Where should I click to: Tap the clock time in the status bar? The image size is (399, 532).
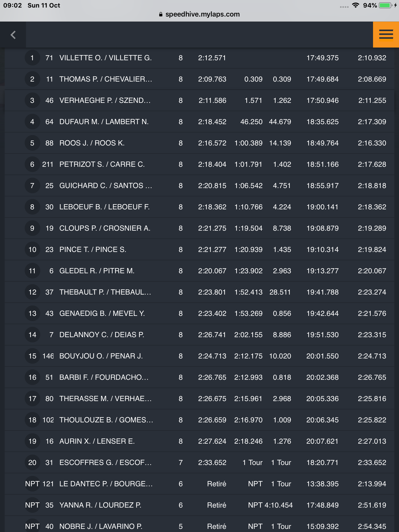coord(12,5)
